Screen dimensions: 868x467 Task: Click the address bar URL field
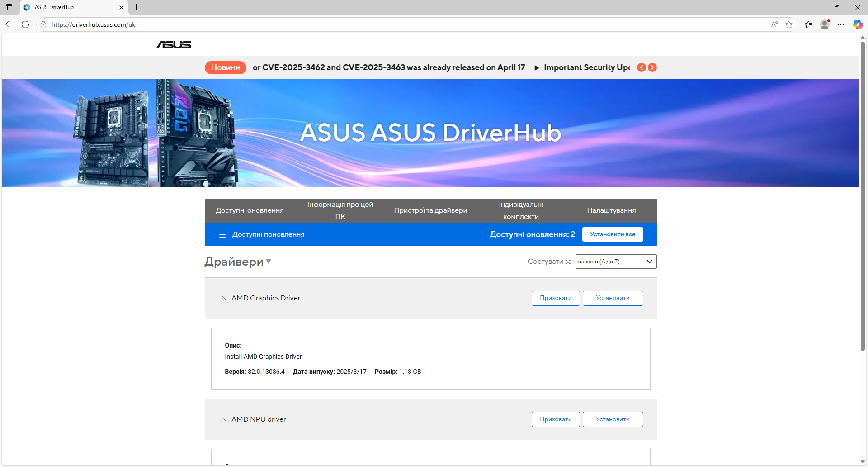(x=407, y=24)
